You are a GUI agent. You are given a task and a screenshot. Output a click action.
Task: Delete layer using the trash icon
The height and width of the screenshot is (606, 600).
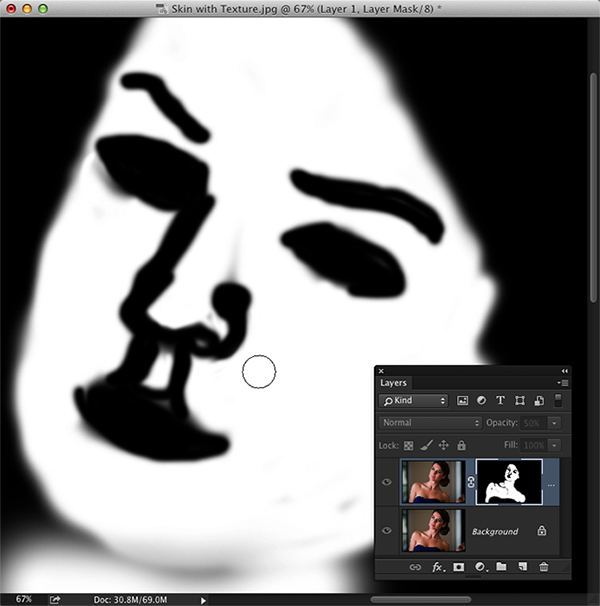(x=544, y=567)
